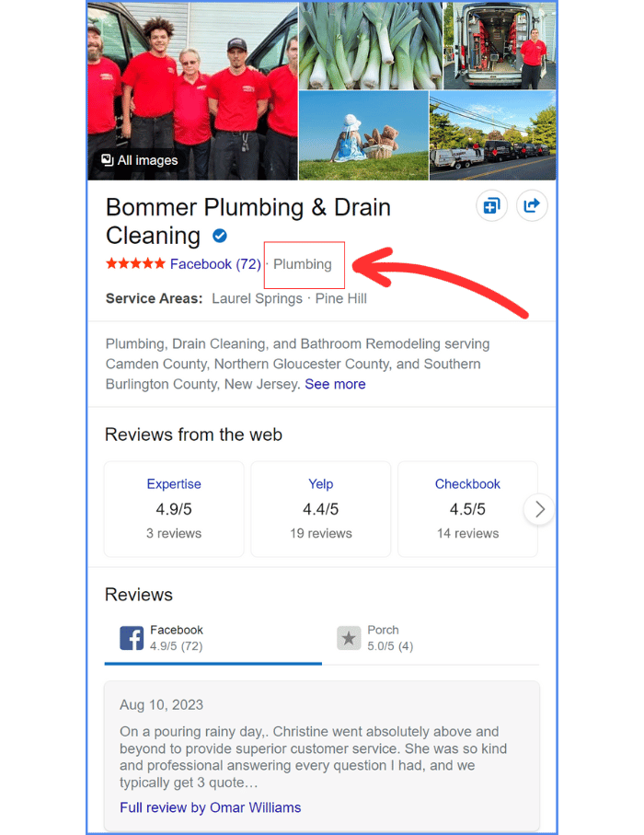Viewport: 644px width, 835px height.
Task: Click the Bommer Plumbing & Drain Cleaning title
Action: point(248,221)
